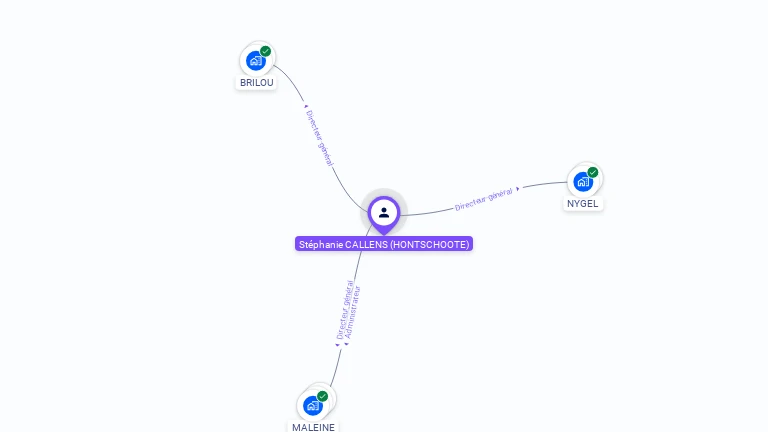Viewport: 768px width, 432px height.
Task: Select the NYGEL company building icon
Action: pos(583,182)
